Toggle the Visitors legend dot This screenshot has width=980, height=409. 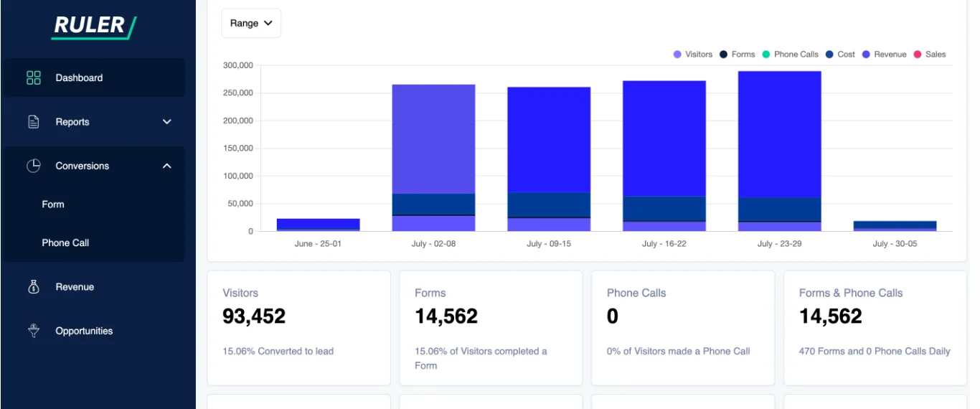coord(677,55)
